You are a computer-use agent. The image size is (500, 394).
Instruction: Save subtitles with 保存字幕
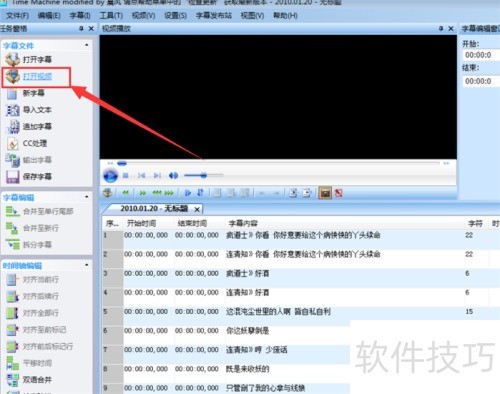pos(37,176)
